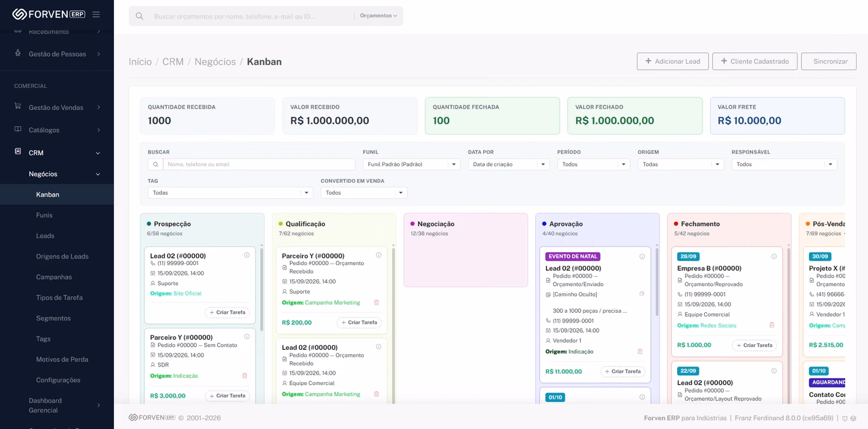868x429 pixels.
Task: Expand Gestão de Vendas in the sidebar
Action: 57,108
